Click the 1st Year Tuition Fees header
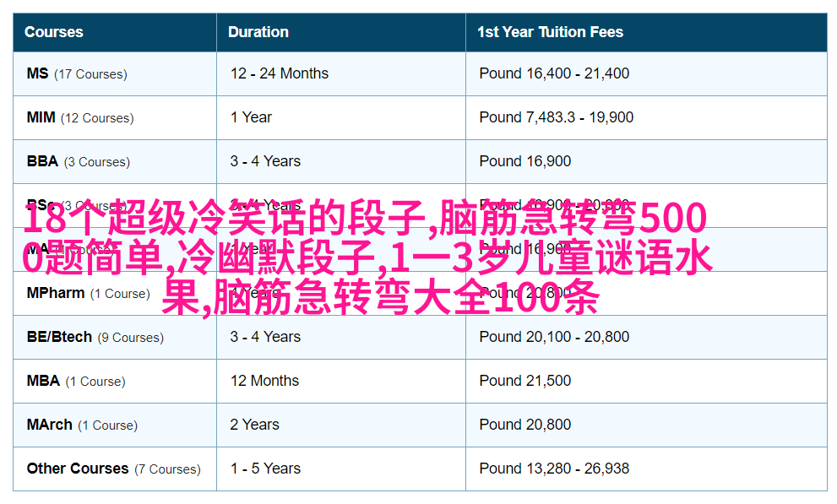This screenshot has height=504, width=837. tap(550, 32)
